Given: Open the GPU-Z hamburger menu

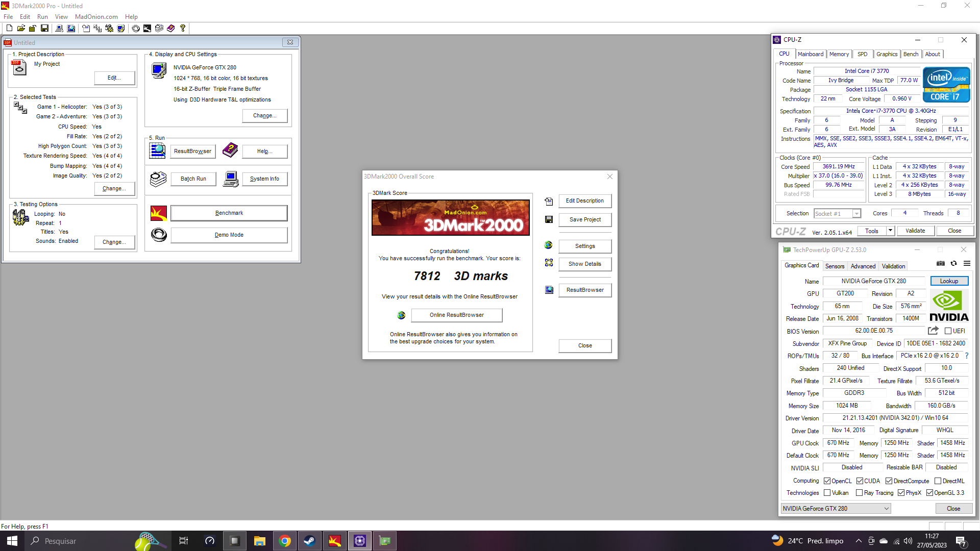Looking at the screenshot, I should click(x=967, y=264).
